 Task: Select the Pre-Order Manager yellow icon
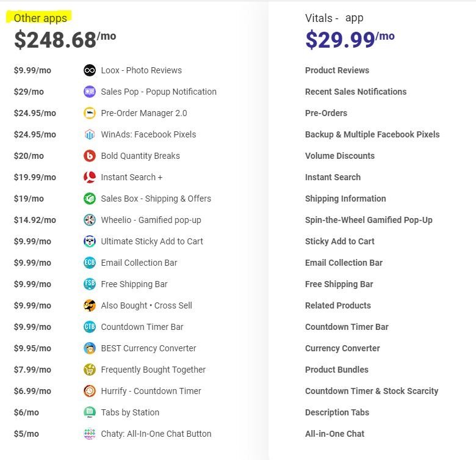point(90,113)
